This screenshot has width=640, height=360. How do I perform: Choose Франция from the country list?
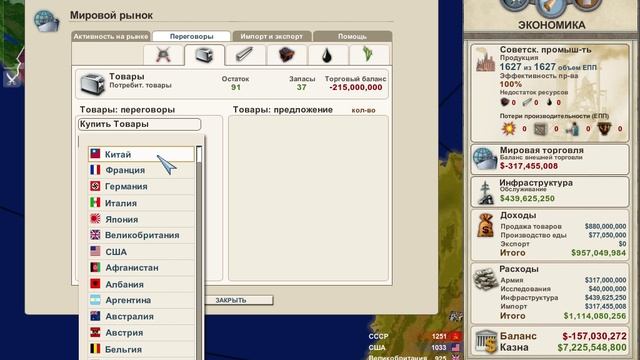[141, 170]
